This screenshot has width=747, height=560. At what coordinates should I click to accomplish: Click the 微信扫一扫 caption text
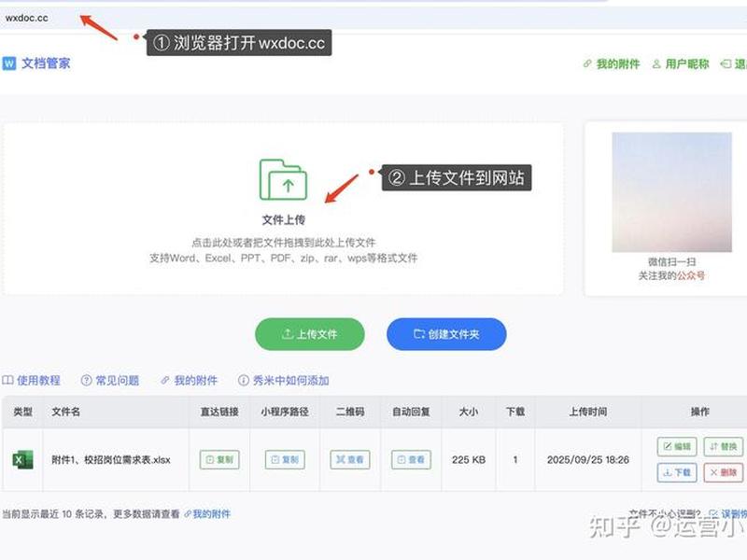click(671, 262)
